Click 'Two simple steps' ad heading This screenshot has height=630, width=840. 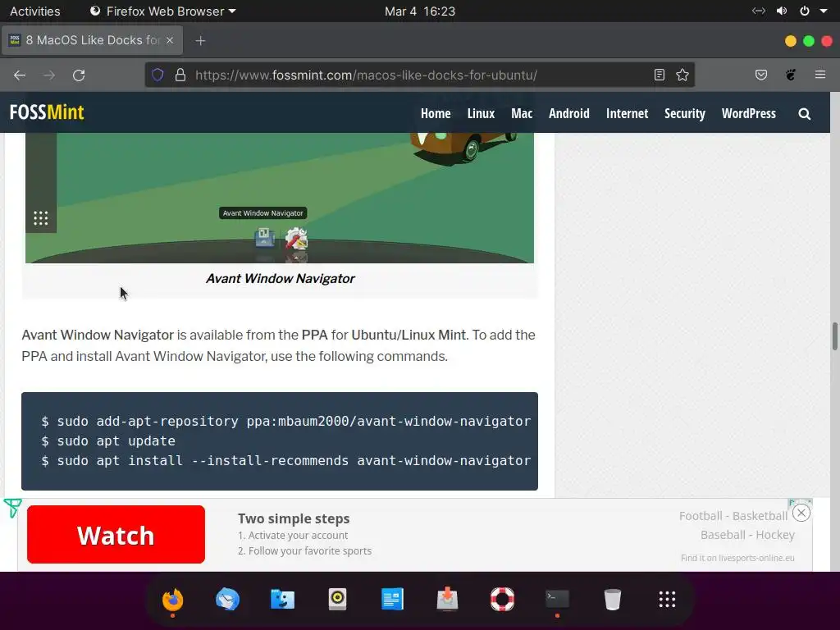294,518
